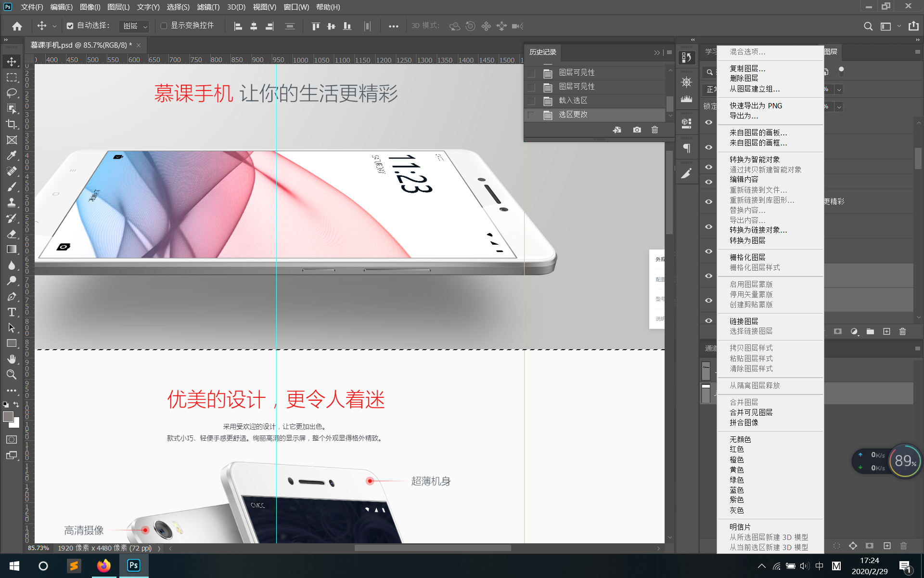Toggle the second layer's visibility eye
Image resolution: width=924 pixels, height=578 pixels.
tap(708, 147)
